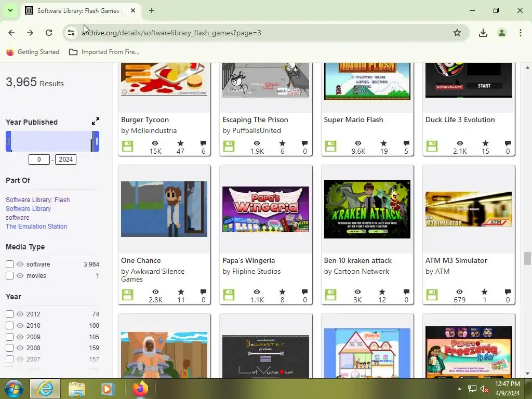This screenshot has width=532, height=399.
Task: Select the Software Library: Flash Games tab
Action: 79,10
